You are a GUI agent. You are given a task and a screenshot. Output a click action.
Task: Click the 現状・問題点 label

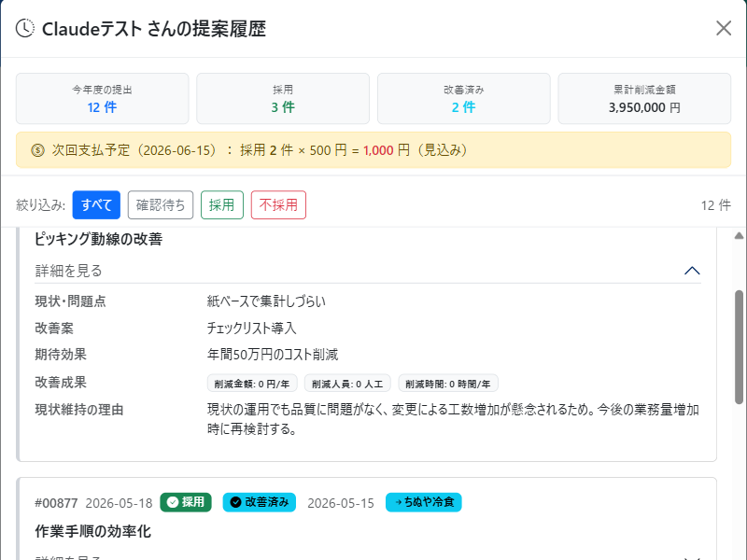pyautogui.click(x=70, y=301)
